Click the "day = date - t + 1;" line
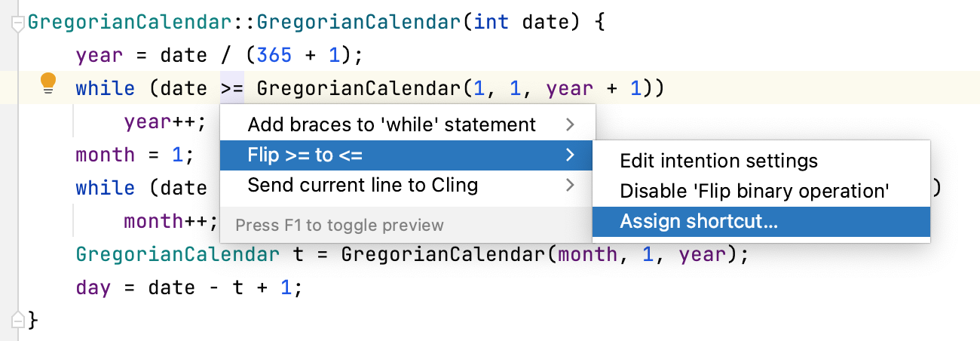980x341 pixels. click(x=188, y=288)
